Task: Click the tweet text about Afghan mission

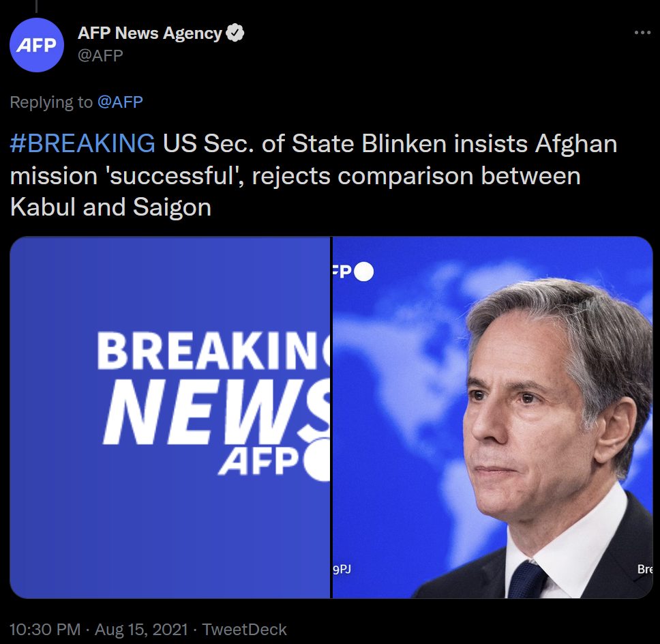Action: [314, 175]
